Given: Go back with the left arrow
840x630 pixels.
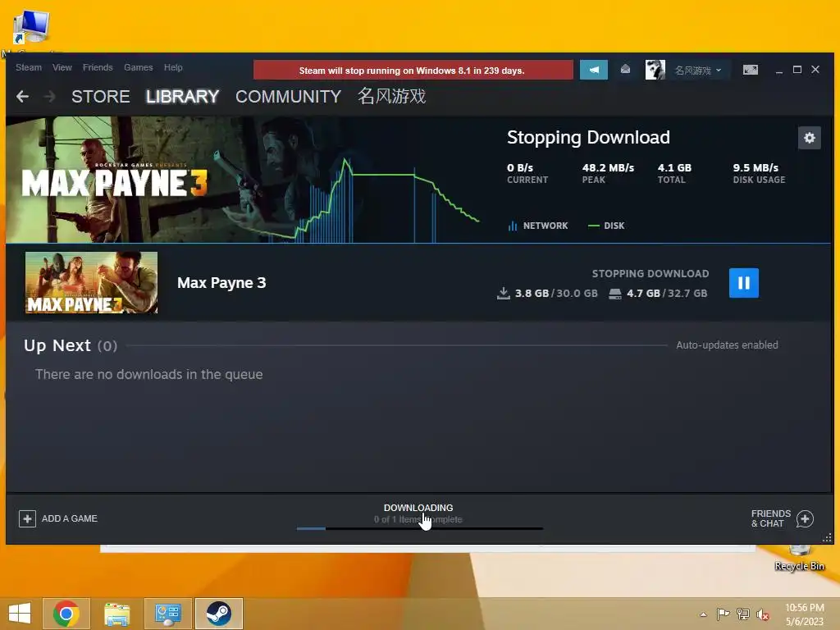Looking at the screenshot, I should (x=22, y=97).
